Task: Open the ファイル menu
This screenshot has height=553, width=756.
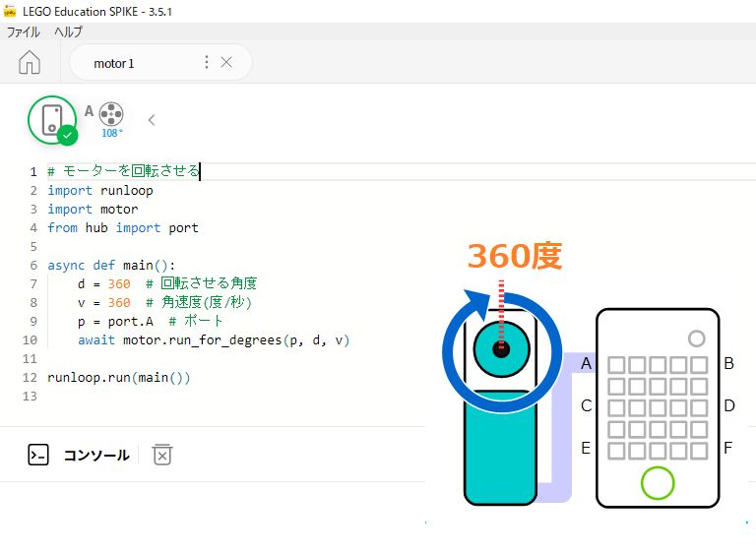Action: 23,31
